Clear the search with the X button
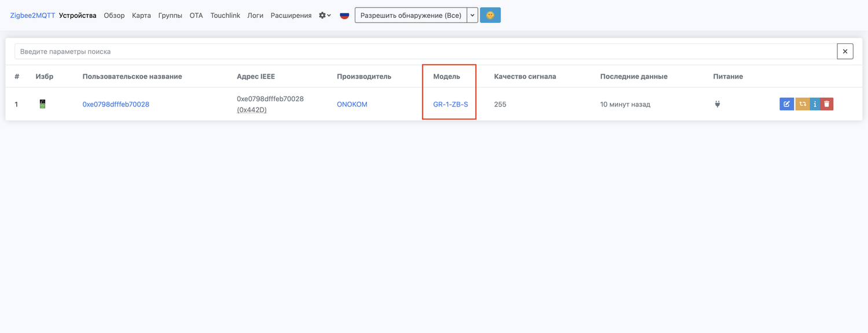The image size is (868, 333). (x=845, y=51)
